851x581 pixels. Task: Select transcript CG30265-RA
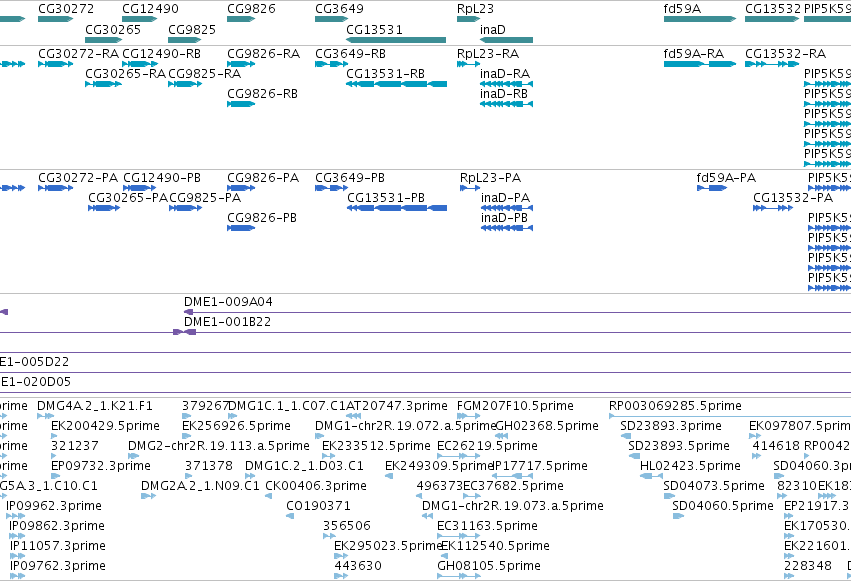pos(104,84)
